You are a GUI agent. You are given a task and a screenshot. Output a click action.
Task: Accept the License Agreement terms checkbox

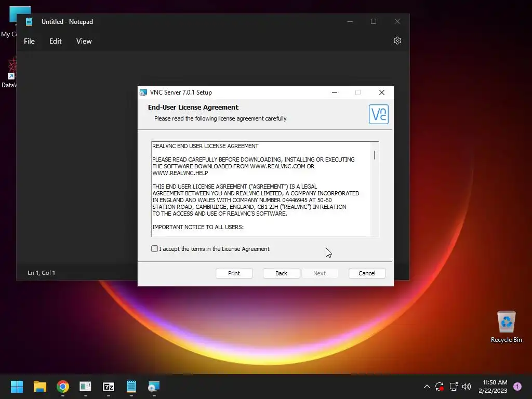click(x=154, y=249)
